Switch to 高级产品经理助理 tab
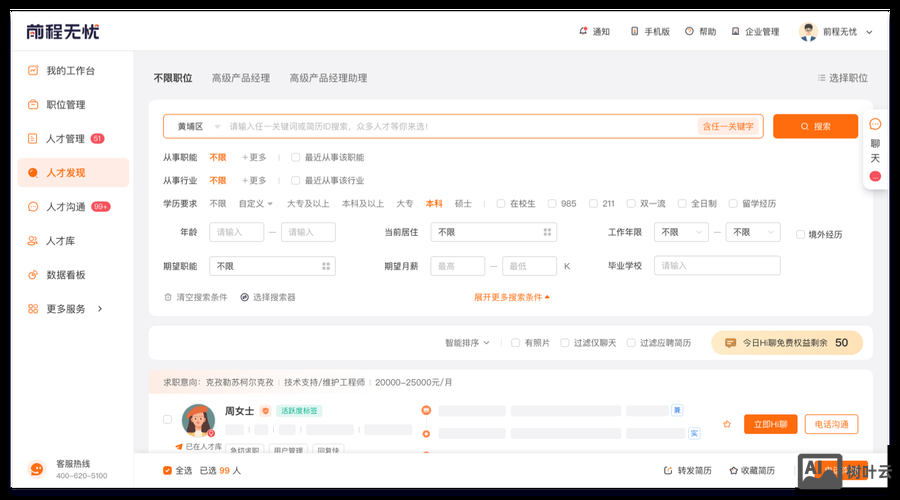Image resolution: width=900 pixels, height=500 pixels. (x=328, y=78)
